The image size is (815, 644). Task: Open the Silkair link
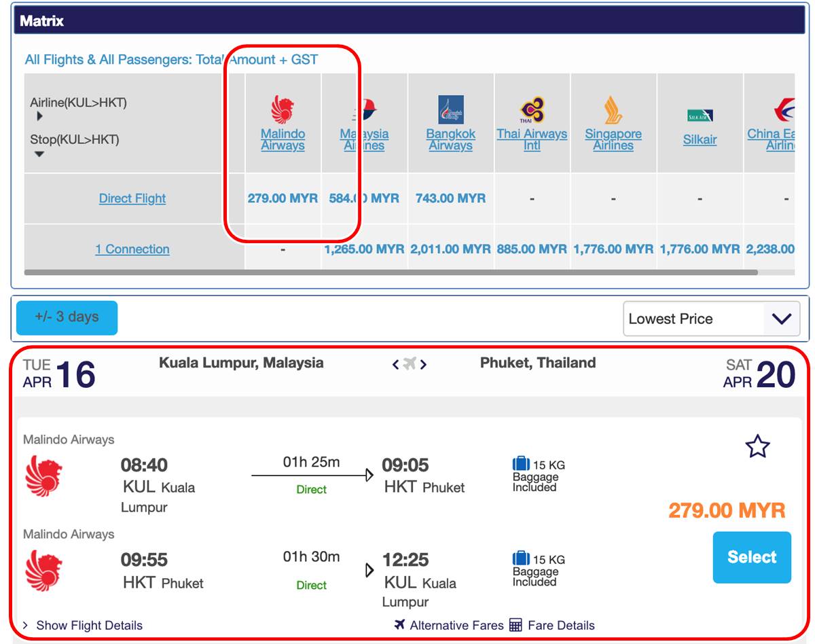coord(700,139)
